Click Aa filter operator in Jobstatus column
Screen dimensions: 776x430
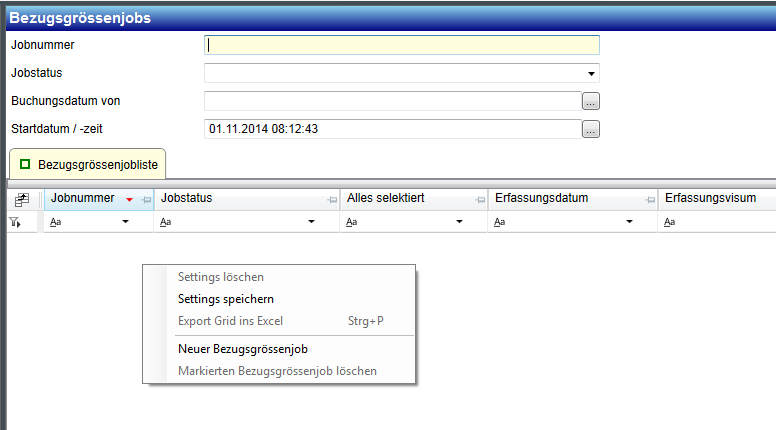pyautogui.click(x=165, y=222)
